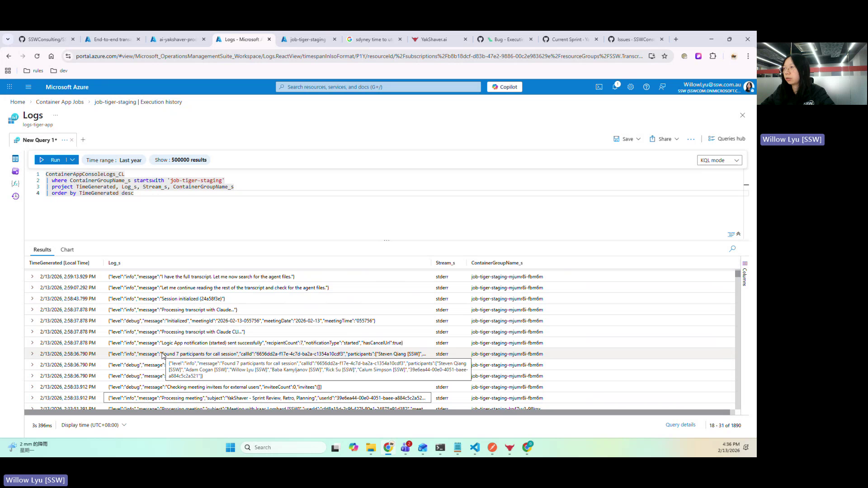Open the Tables panel in the Logs sidebar
868x488 pixels.
coord(15,159)
